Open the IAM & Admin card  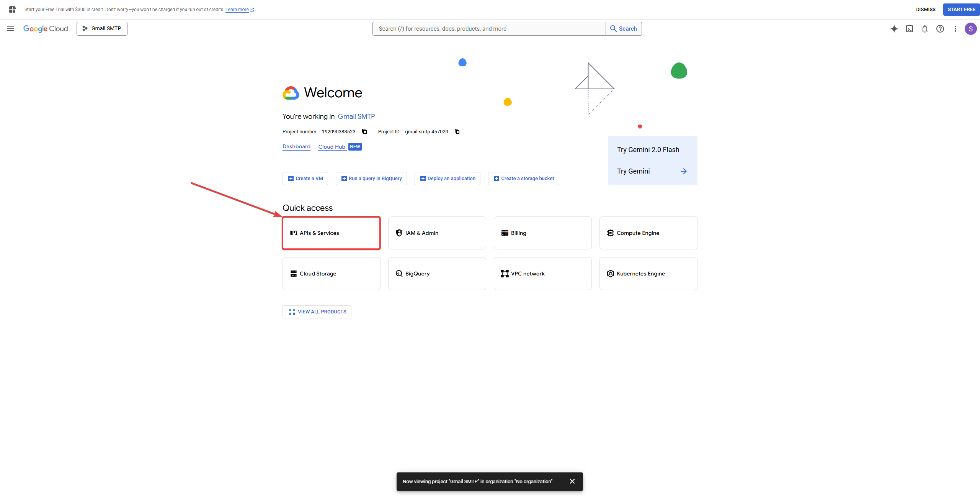coord(437,233)
